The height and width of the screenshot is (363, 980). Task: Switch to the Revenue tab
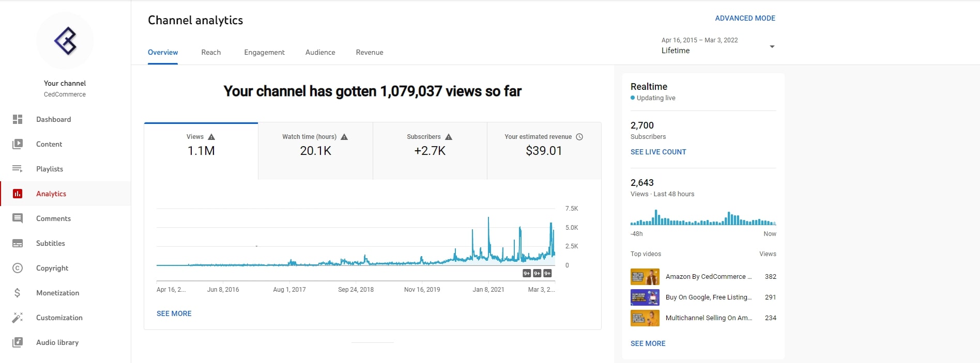click(370, 52)
